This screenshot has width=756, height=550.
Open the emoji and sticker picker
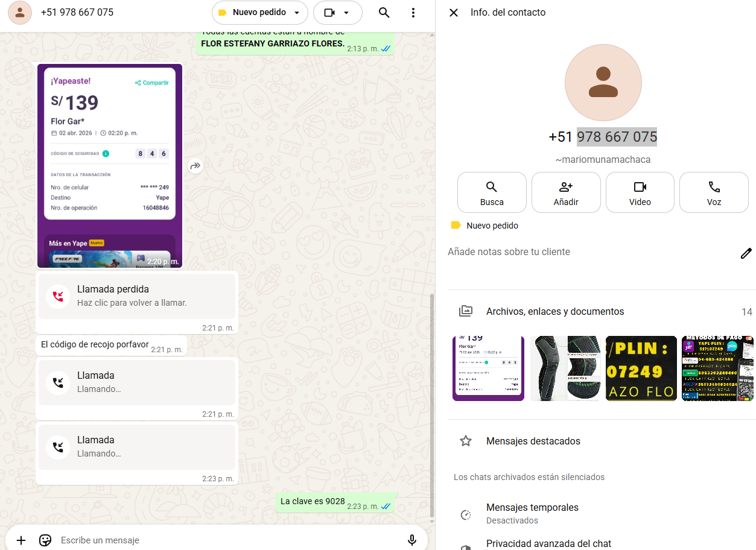[45, 540]
